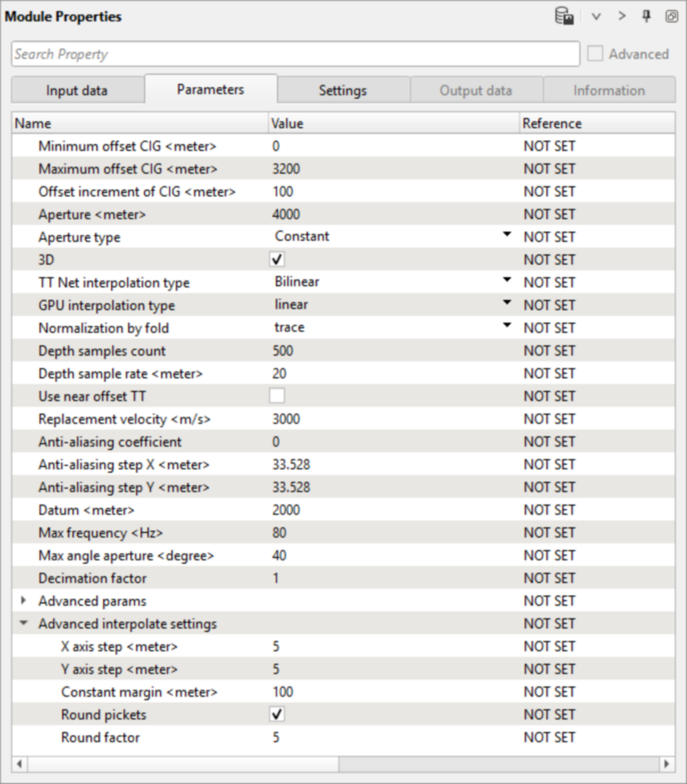Screen dimensions: 687x784
Task: Switch to the Input data tab
Action: click(x=77, y=90)
